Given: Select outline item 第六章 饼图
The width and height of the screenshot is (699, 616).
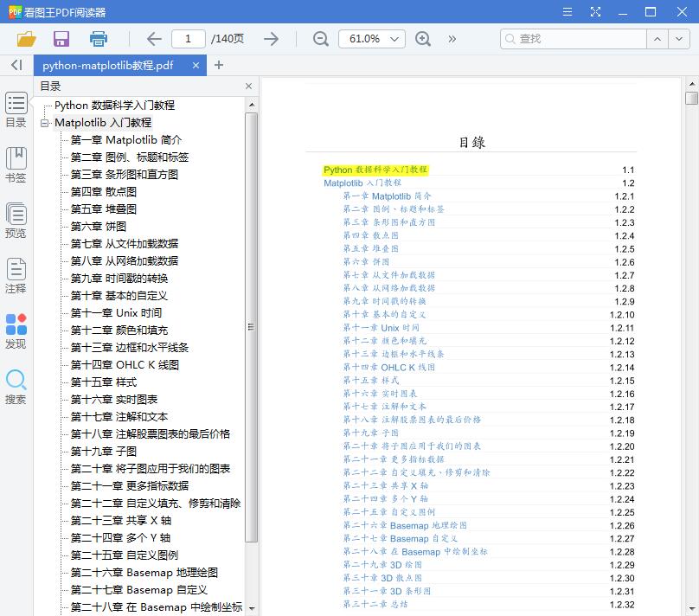Looking at the screenshot, I should [x=99, y=227].
